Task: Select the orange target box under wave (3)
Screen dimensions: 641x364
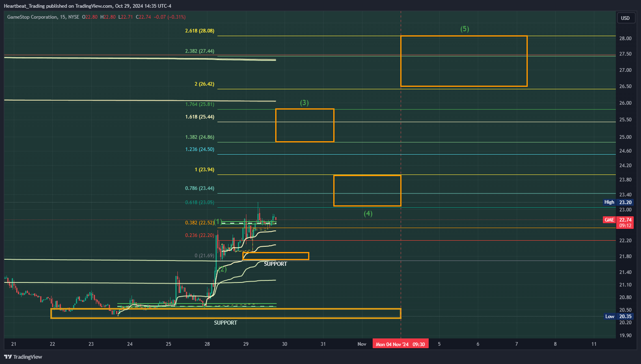Action: (305, 125)
